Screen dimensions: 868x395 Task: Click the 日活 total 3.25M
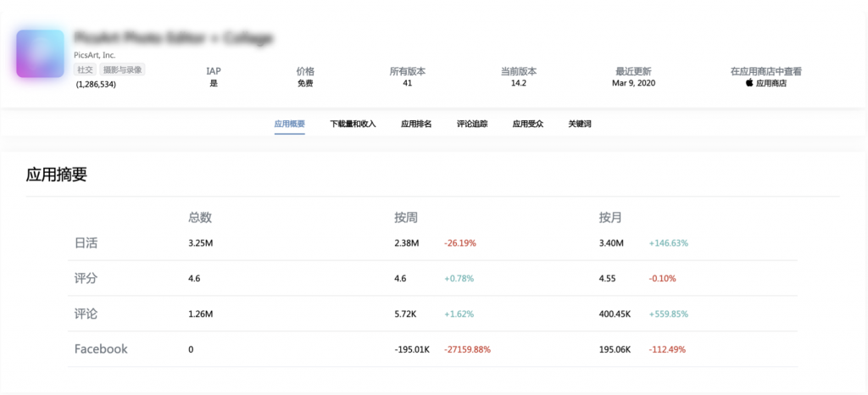click(200, 243)
